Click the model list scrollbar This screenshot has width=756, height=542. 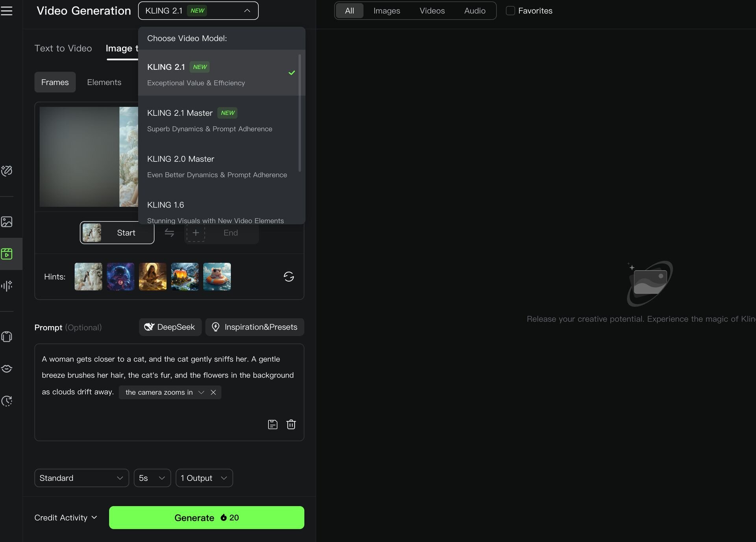300,113
